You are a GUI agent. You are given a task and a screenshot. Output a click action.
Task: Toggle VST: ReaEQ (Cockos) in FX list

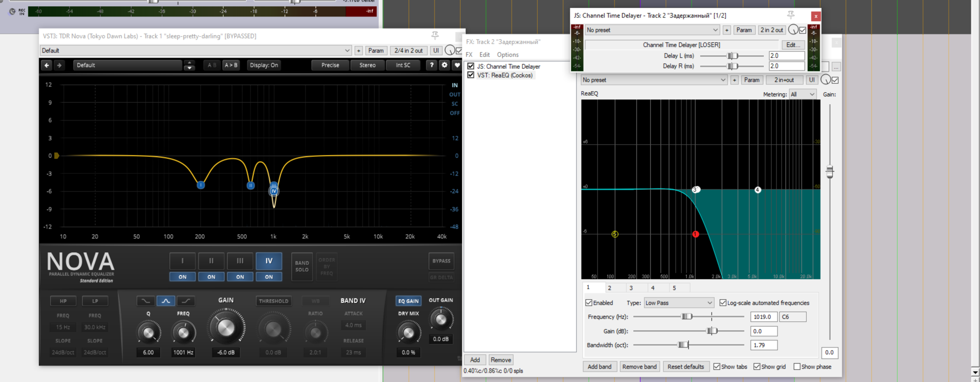470,75
